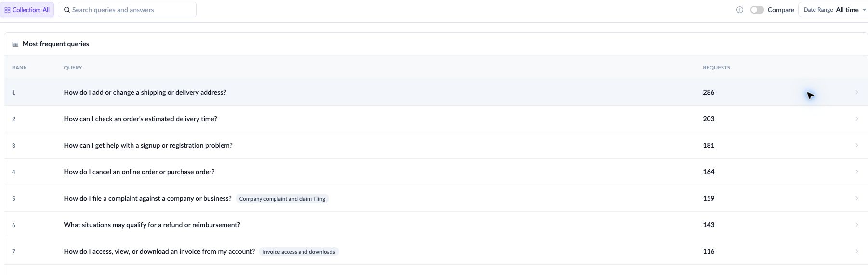Image resolution: width=868 pixels, height=275 pixels.
Task: Click the info icon beside Compare
Action: (740, 10)
